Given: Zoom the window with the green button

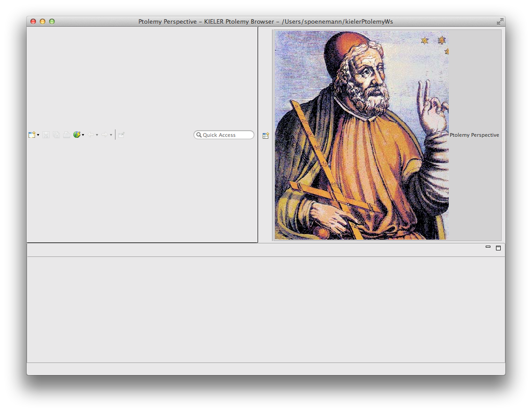Looking at the screenshot, I should tap(52, 21).
